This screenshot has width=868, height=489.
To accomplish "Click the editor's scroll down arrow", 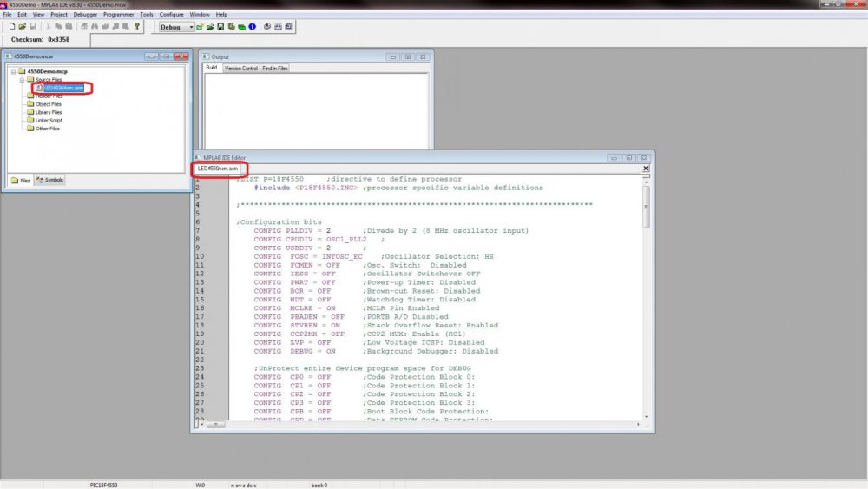I will [x=646, y=416].
